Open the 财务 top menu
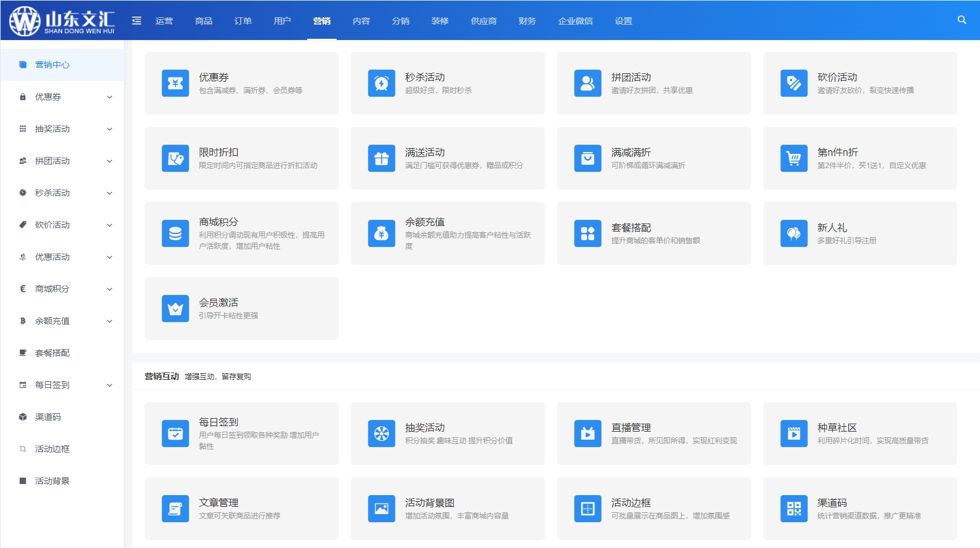This screenshot has height=548, width=980. point(528,21)
